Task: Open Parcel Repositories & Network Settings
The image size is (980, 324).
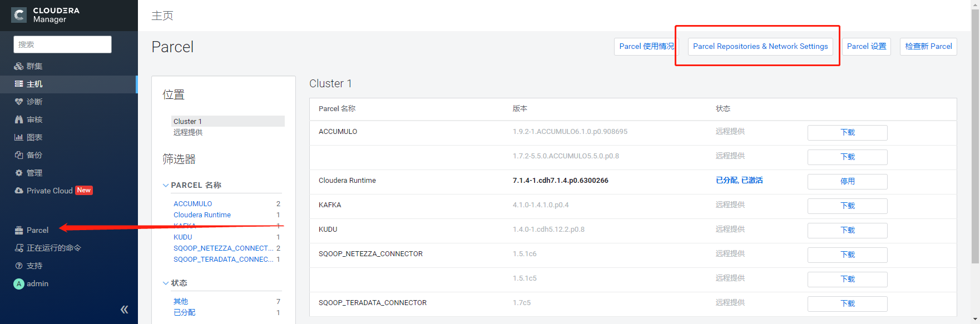Action: (x=760, y=47)
